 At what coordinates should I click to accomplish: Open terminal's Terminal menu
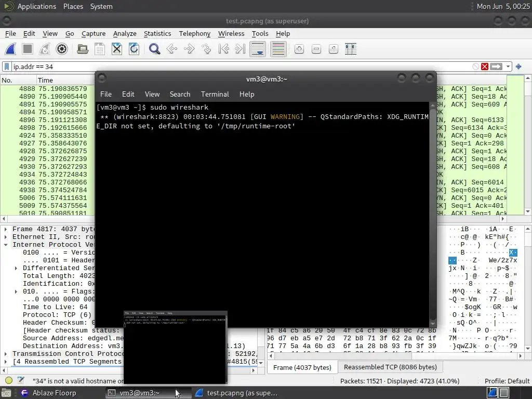click(x=215, y=95)
